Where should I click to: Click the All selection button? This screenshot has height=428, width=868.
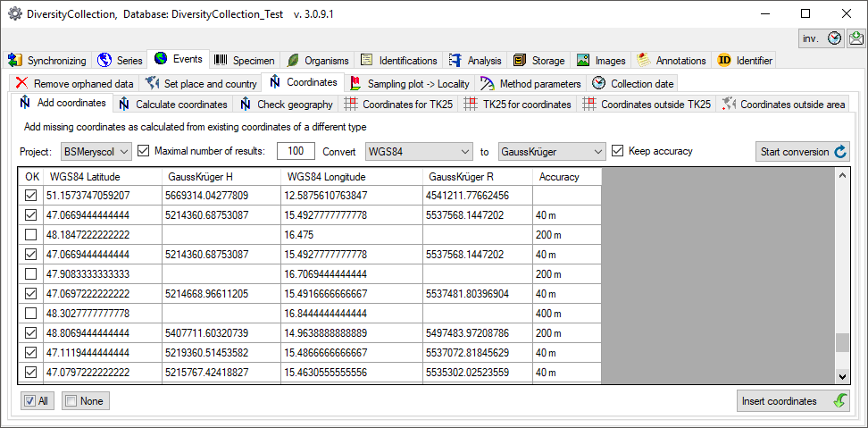tap(38, 401)
